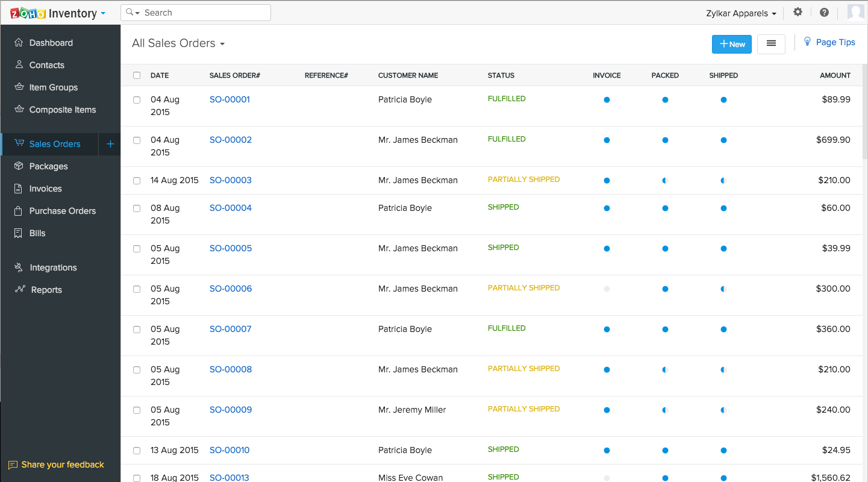This screenshot has width=868, height=482.
Task: Check the select-all checkbox in the header
Action: tap(137, 75)
